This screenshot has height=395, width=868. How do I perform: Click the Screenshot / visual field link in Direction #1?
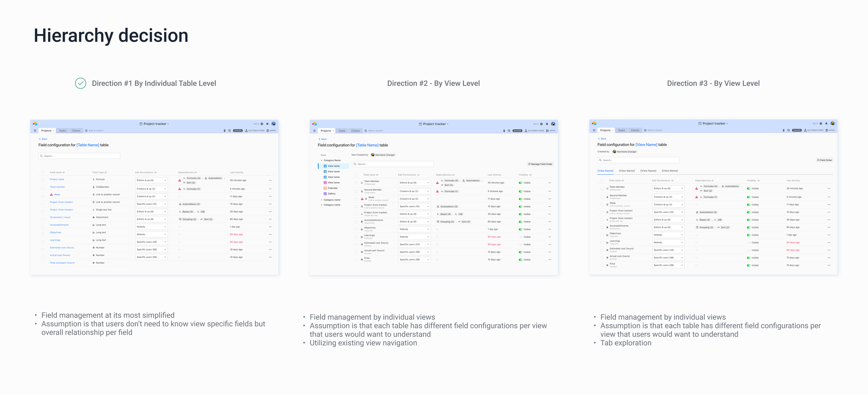pyautogui.click(x=60, y=217)
